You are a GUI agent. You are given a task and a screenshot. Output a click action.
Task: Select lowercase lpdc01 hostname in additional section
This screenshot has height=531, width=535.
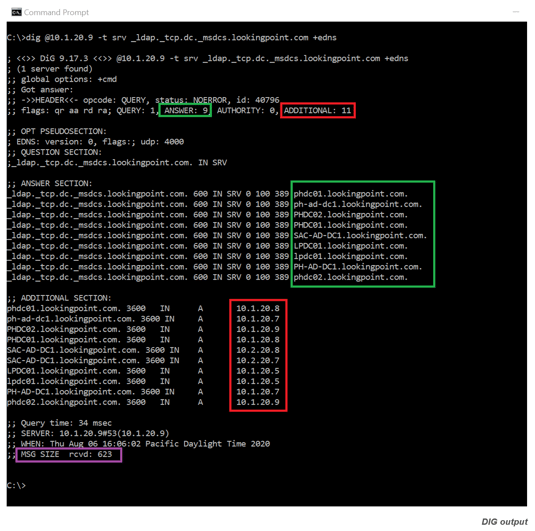64,381
